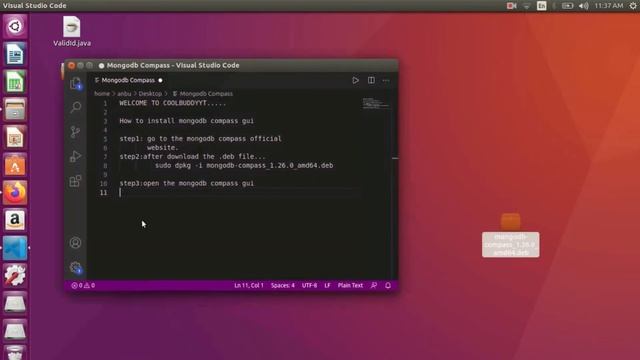
Task: Click line number 11 in the gutter
Action: tap(103, 192)
